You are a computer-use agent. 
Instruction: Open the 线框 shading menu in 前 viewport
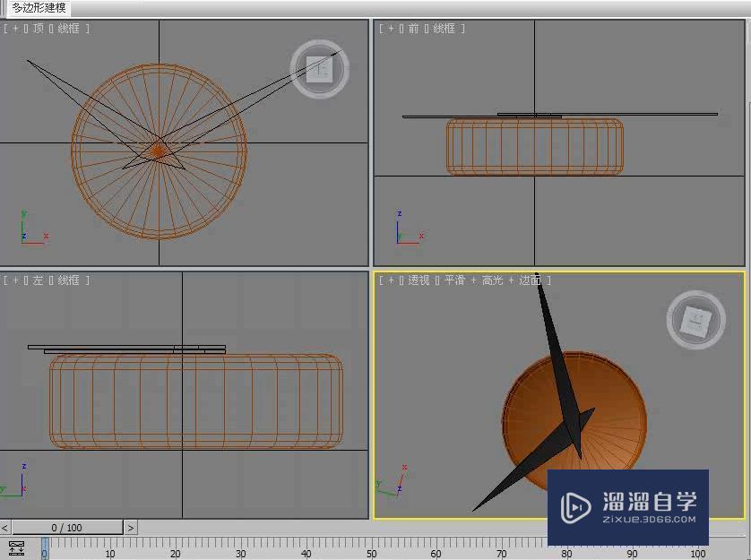444,29
